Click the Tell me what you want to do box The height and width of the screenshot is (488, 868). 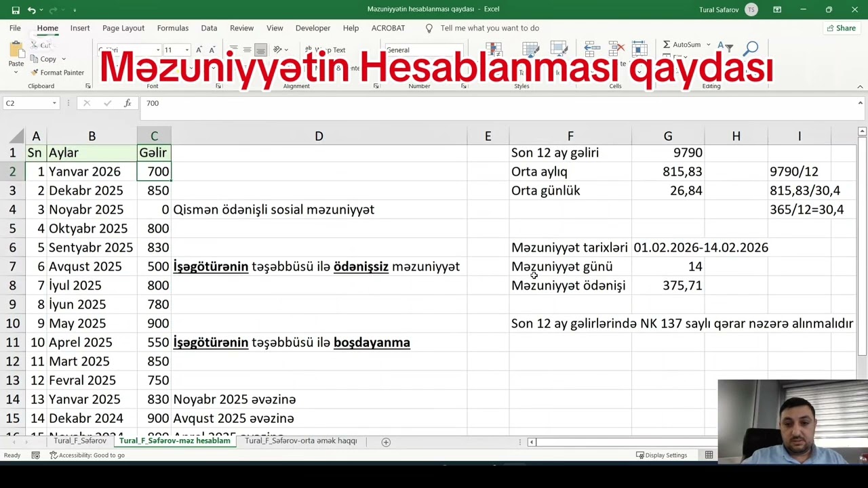(x=490, y=28)
